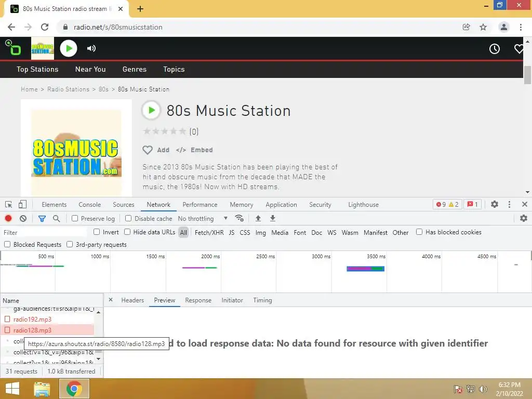Select the radio192.mp3 request row
Image resolution: width=532 pixels, height=399 pixels.
point(47,320)
